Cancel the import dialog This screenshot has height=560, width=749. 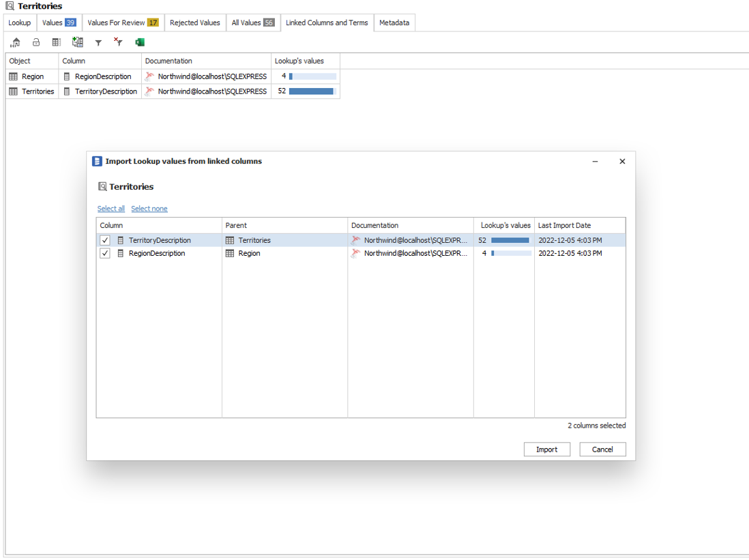click(602, 450)
